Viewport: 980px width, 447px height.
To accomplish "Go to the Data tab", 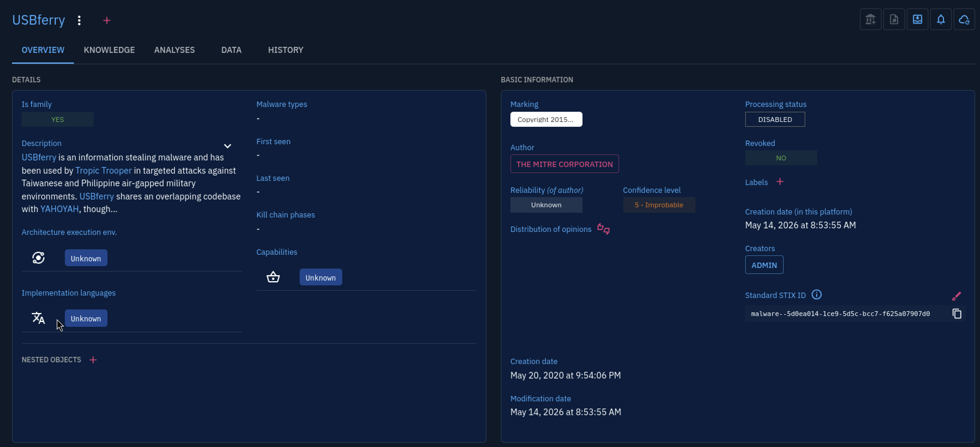I will pyautogui.click(x=231, y=50).
